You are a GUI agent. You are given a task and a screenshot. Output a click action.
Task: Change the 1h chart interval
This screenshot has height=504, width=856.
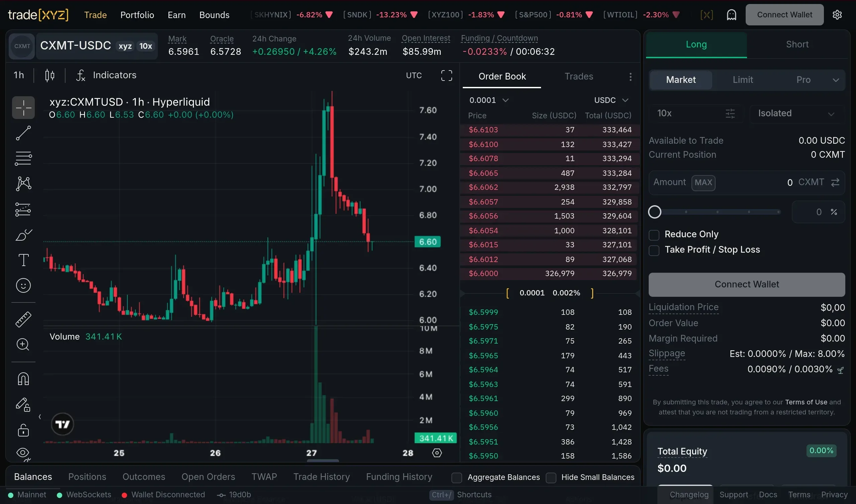click(19, 75)
